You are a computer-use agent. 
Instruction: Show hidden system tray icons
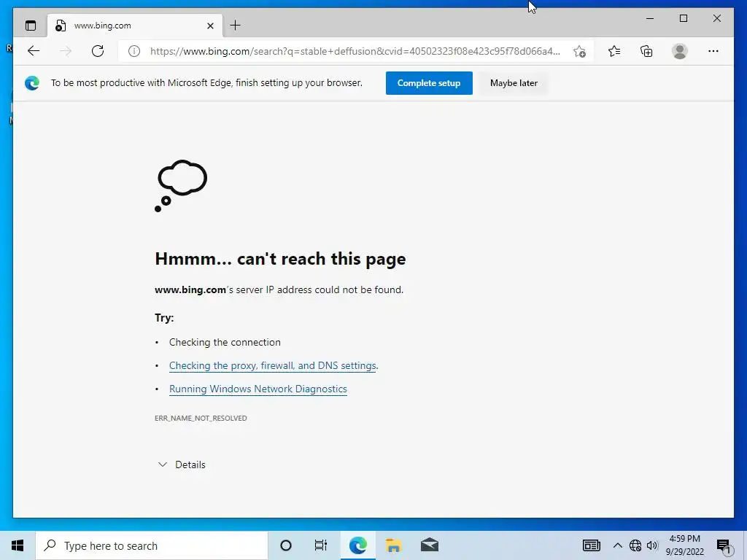pyautogui.click(x=617, y=545)
